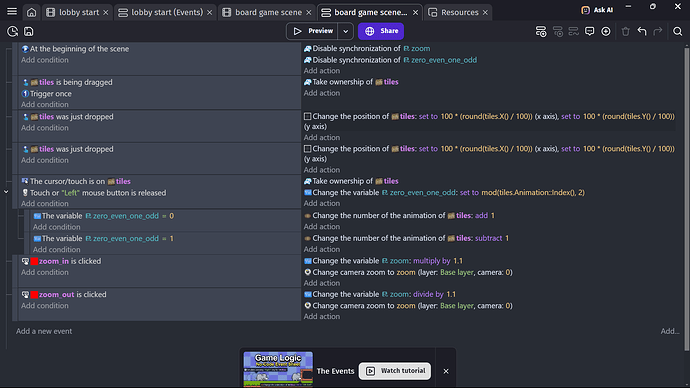Screen dimensions: 690x388
Task: Click the Share button
Action: click(x=381, y=31)
